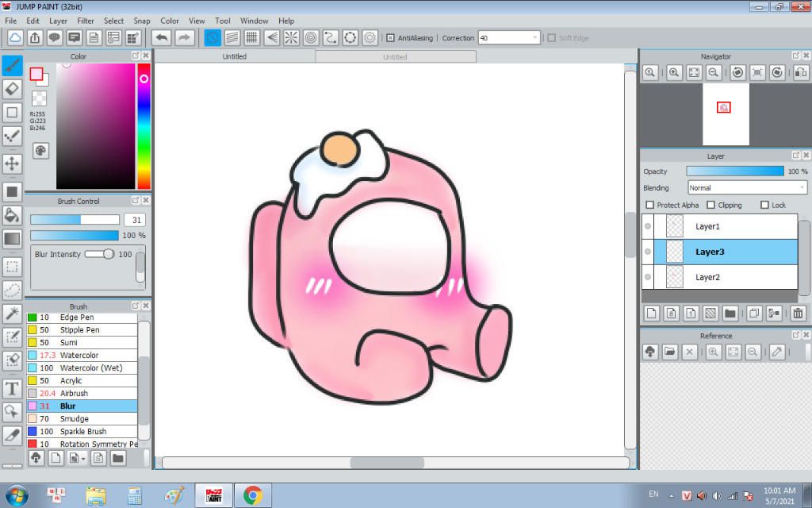Click Navigator rotate left icon
The image size is (812, 508).
point(737,72)
